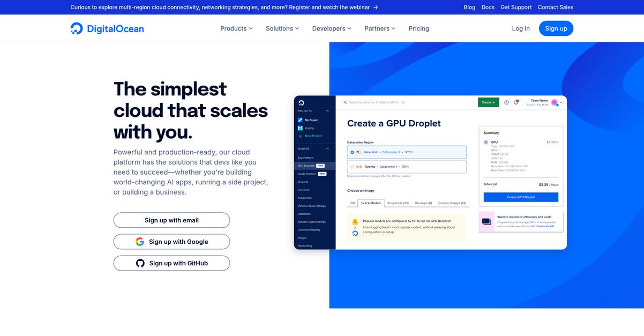Open Spaces Object Storage in the preview sidebar
Viewport: 644px width, 336px height.
311,222
